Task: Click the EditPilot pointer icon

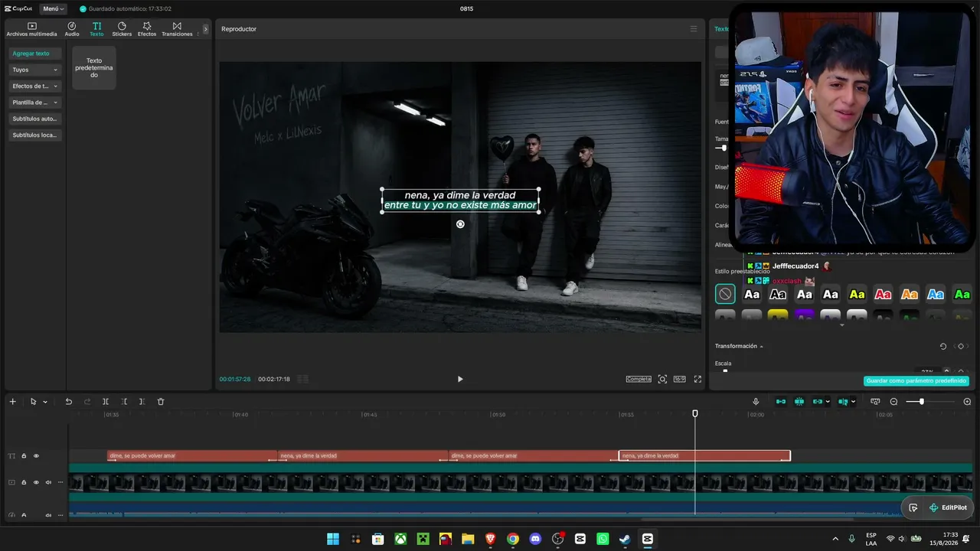Action: (913, 507)
